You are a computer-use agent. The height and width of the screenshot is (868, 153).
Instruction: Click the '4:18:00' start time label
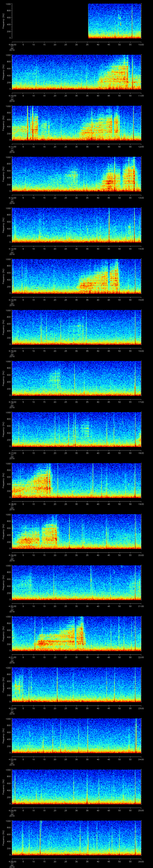click(12, 504)
